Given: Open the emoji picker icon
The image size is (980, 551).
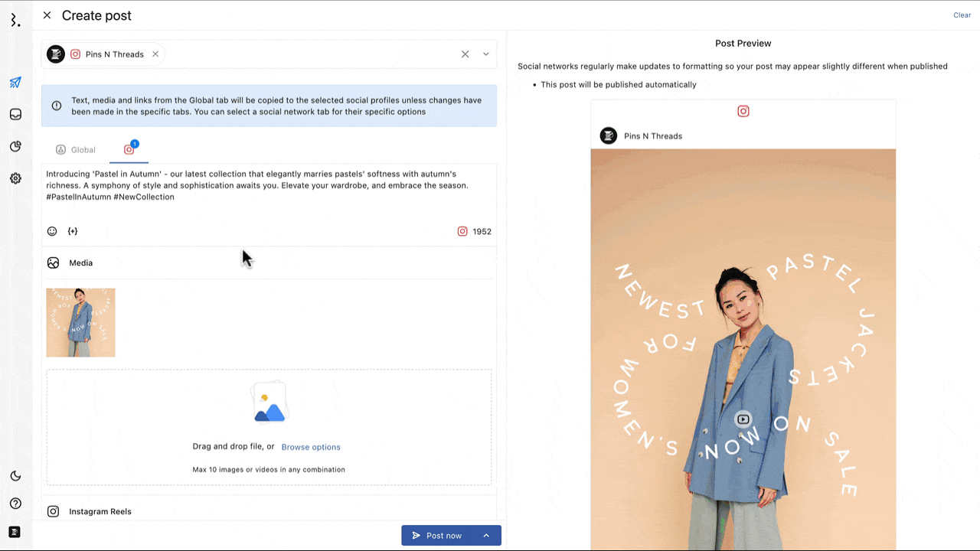Looking at the screenshot, I should (x=51, y=230).
